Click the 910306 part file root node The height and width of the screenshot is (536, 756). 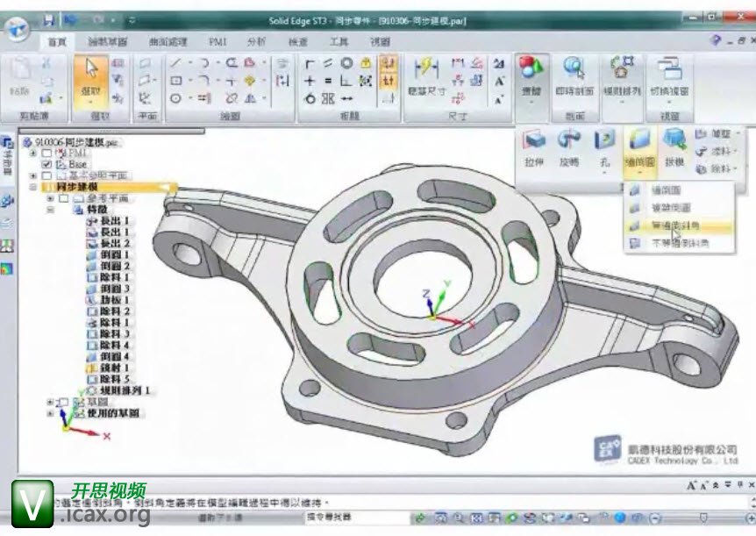click(x=71, y=142)
